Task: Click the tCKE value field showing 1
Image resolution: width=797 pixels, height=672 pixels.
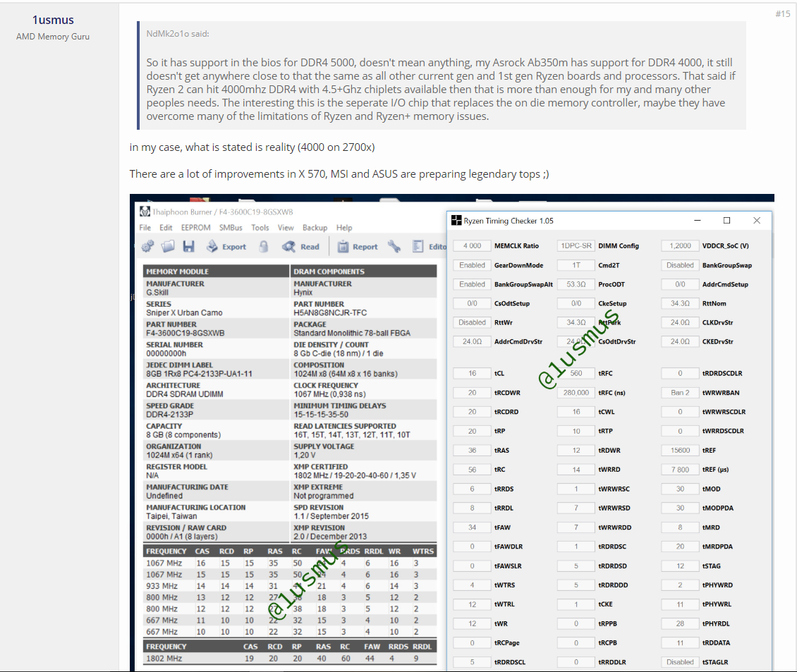Action: click(576, 604)
